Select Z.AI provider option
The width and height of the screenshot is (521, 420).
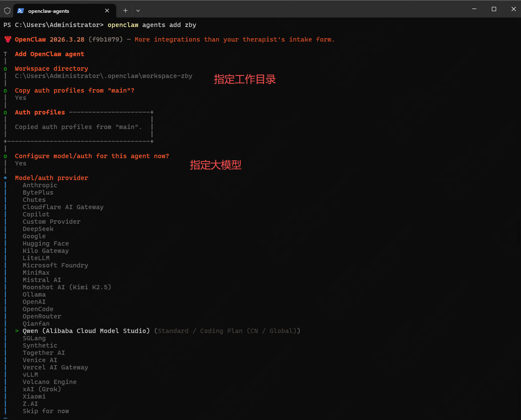(x=30, y=404)
